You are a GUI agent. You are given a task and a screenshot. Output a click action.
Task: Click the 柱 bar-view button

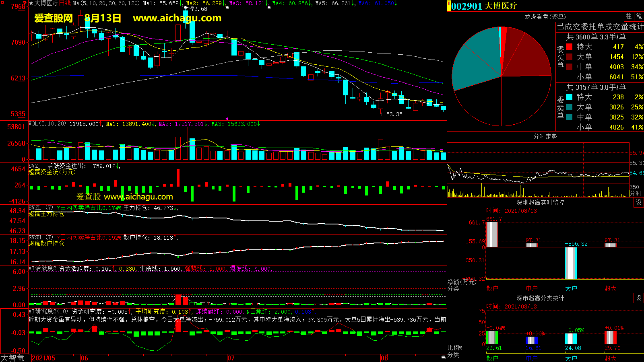(x=629, y=16)
